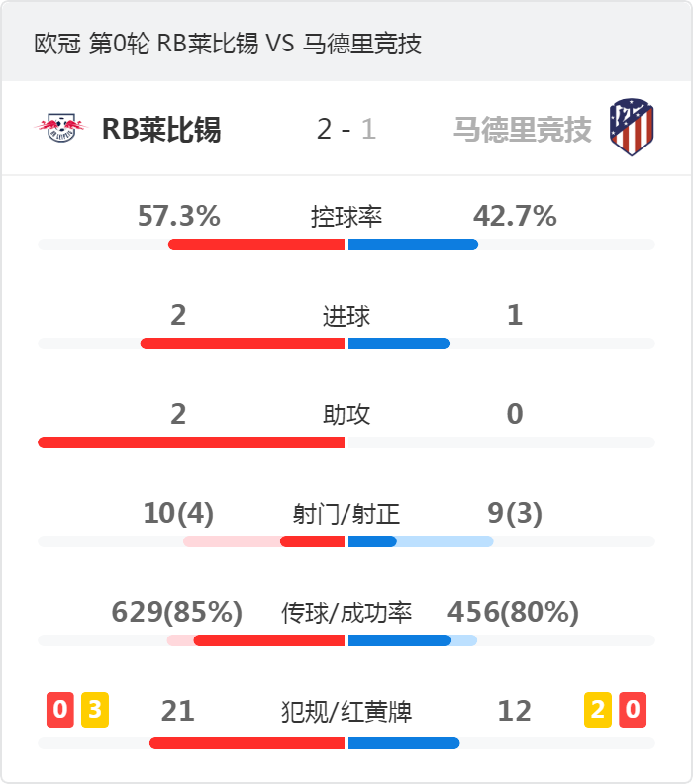Click the 456(80%) passing stat for Atletico

pyautogui.click(x=514, y=612)
